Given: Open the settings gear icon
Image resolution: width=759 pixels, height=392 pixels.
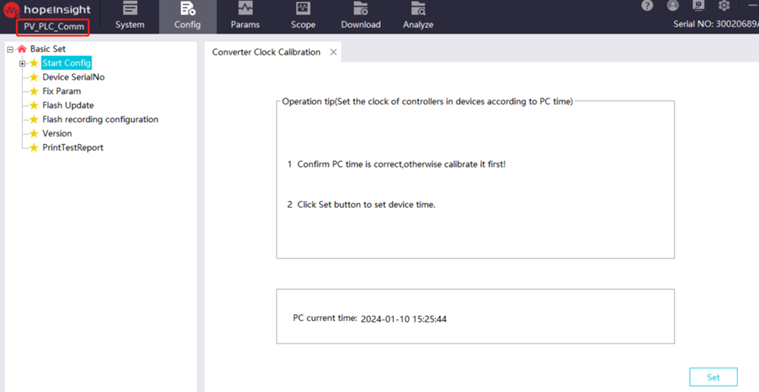Looking at the screenshot, I should coord(724,6).
